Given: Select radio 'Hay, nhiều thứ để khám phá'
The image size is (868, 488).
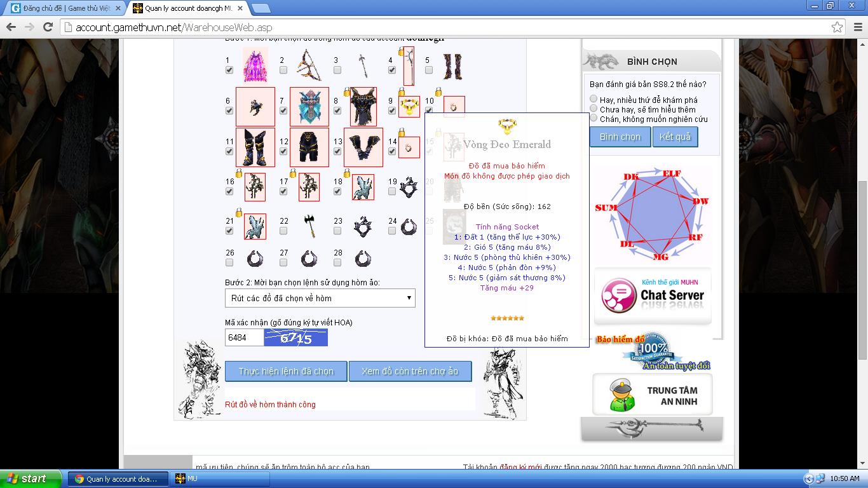Looking at the screenshot, I should [x=593, y=99].
